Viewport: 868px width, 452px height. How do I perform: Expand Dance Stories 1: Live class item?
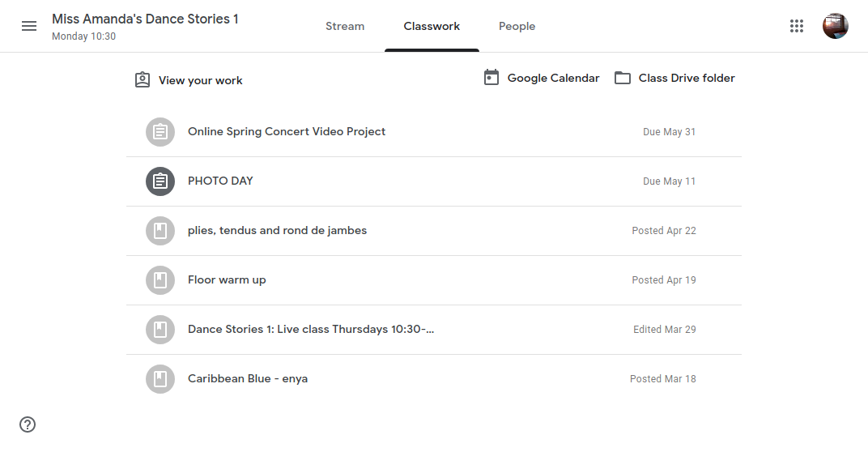point(434,330)
